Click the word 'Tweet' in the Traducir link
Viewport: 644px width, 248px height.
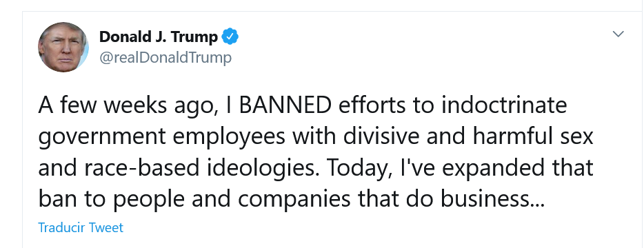(106, 227)
